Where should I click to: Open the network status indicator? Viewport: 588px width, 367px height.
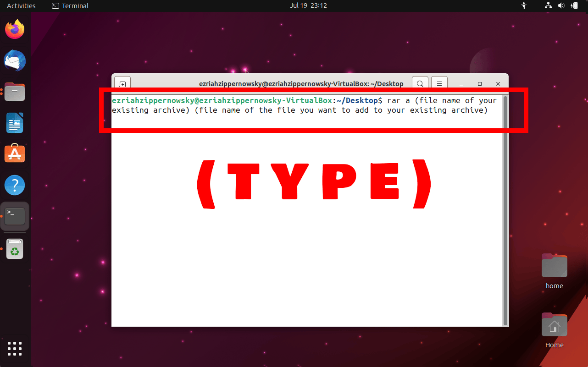click(x=548, y=5)
